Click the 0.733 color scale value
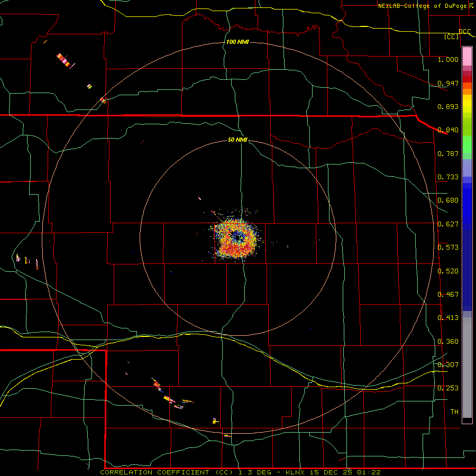 pos(448,177)
